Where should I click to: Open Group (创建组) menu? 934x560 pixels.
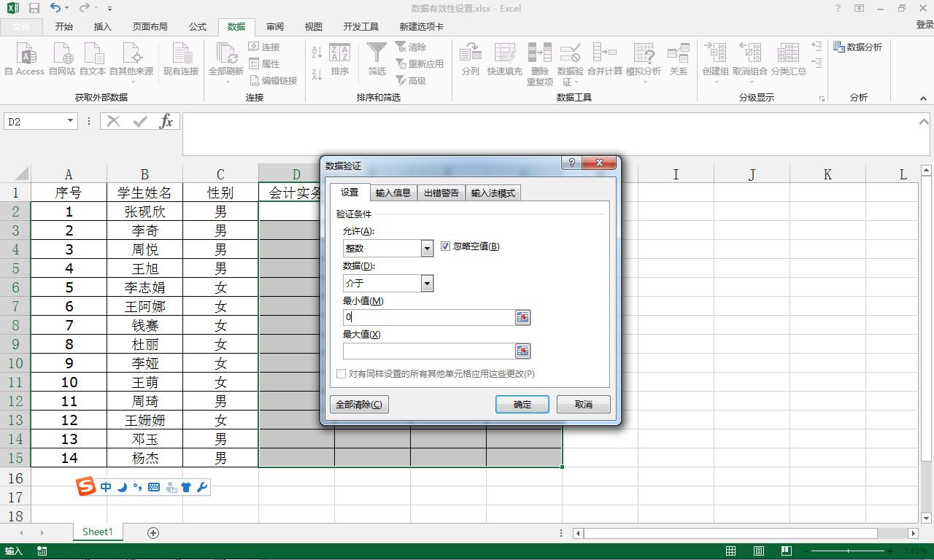pos(715,61)
